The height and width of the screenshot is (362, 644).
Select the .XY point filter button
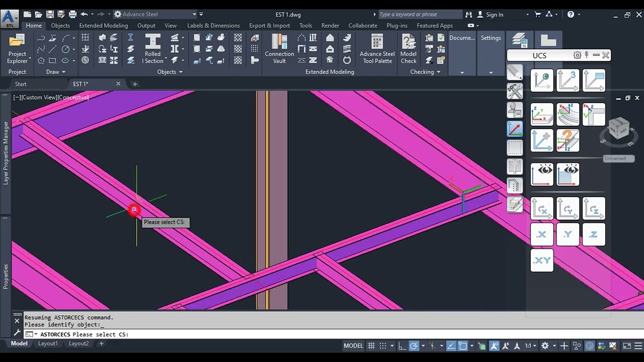[x=542, y=260]
